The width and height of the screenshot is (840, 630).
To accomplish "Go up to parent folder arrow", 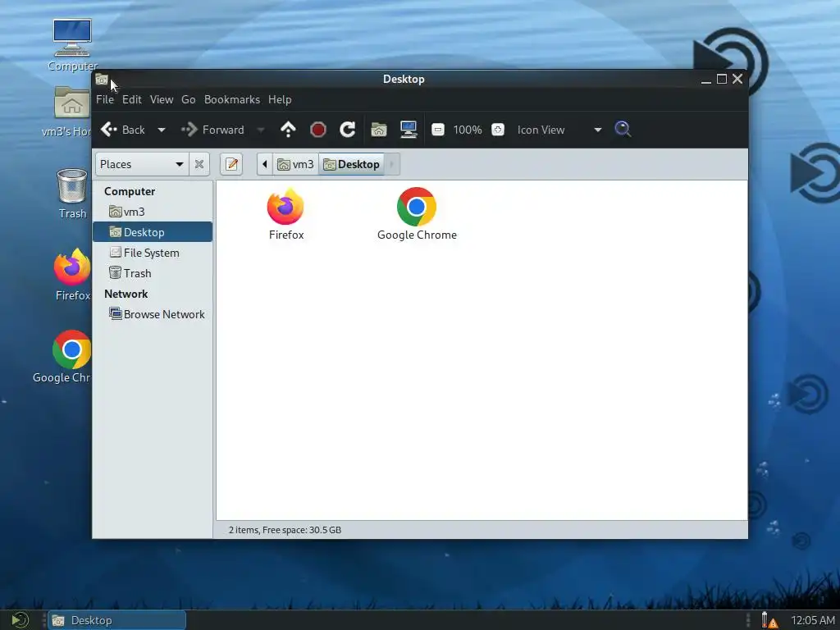I will pyautogui.click(x=288, y=130).
